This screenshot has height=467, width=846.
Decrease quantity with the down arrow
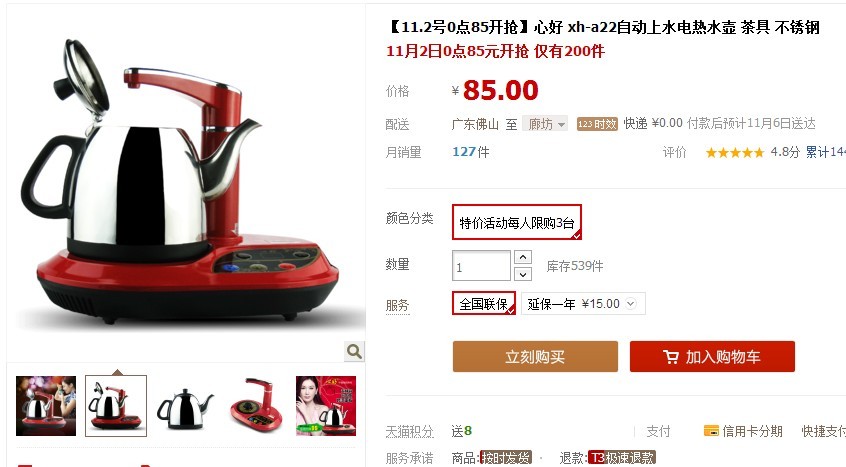tap(522, 274)
